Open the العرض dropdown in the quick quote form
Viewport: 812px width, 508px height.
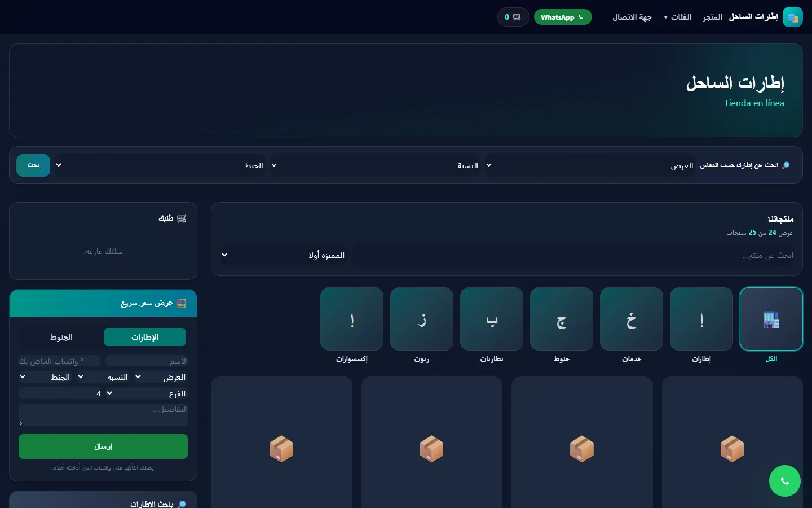[x=161, y=377]
